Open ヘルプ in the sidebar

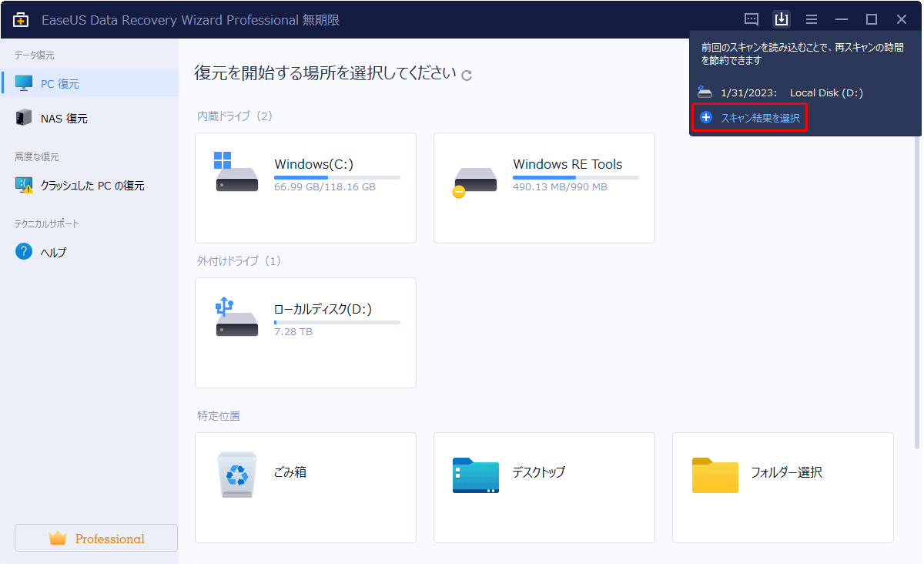tap(89, 252)
